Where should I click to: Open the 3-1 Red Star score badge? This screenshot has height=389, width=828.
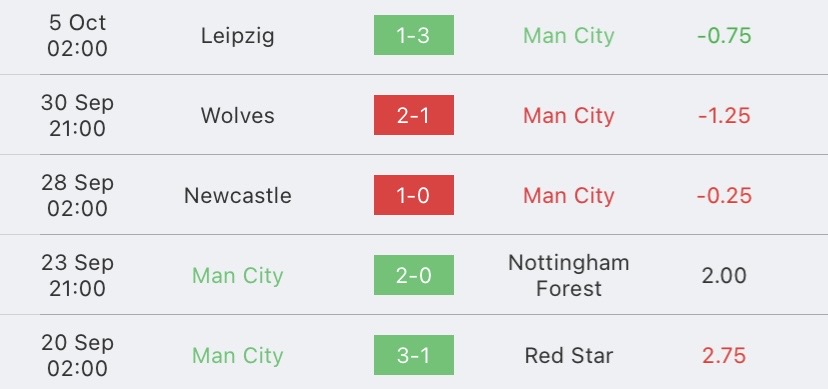(413, 355)
